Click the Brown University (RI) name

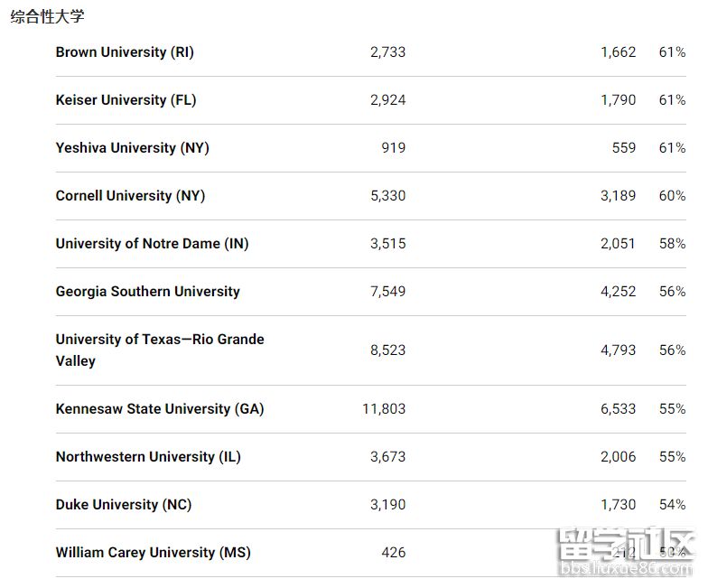[x=125, y=52]
